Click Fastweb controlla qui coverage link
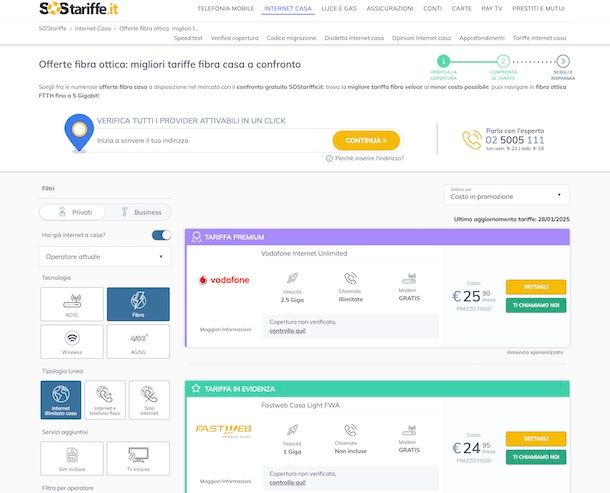Screen dimensions: 610x493 point(287,482)
